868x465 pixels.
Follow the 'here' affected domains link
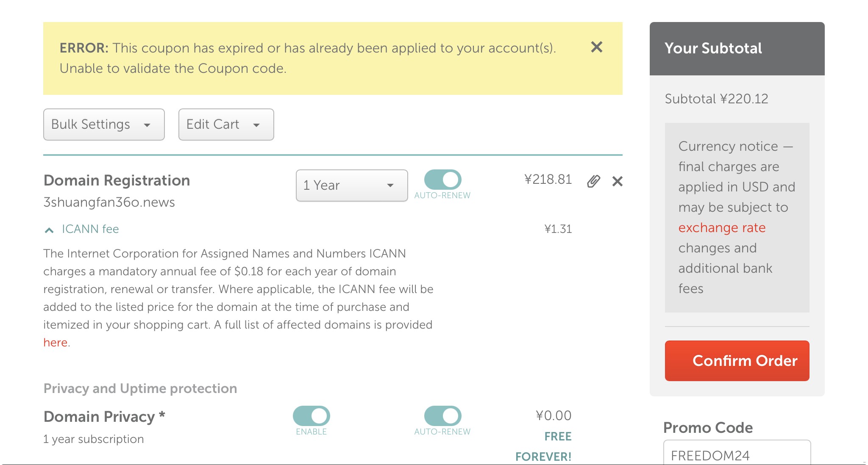pos(56,343)
